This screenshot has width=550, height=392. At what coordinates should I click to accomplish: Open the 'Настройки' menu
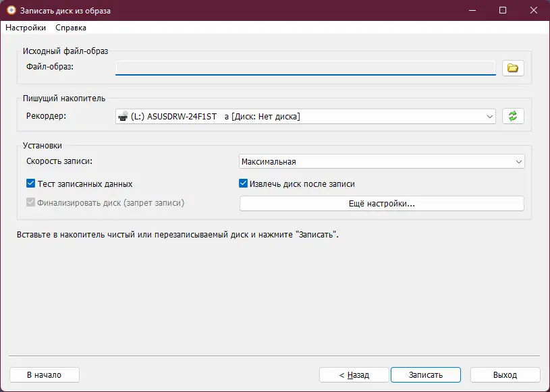[x=26, y=28]
